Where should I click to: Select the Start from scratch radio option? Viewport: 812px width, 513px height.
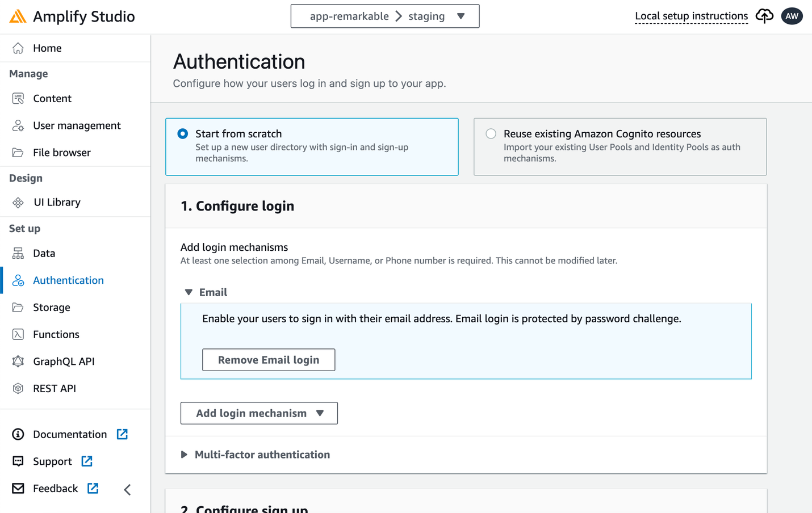point(183,134)
